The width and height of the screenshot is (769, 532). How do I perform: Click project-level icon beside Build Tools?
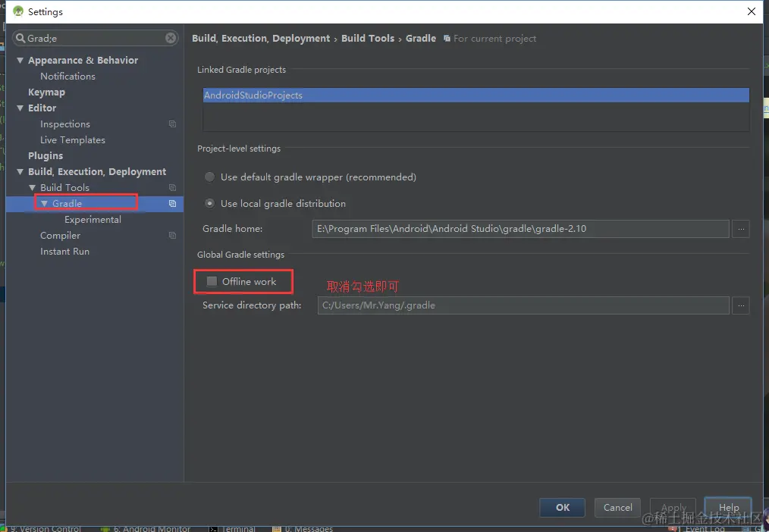coord(172,188)
